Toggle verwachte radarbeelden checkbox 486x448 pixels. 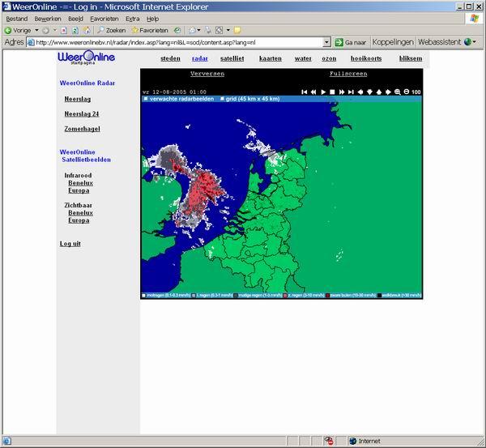(x=146, y=99)
